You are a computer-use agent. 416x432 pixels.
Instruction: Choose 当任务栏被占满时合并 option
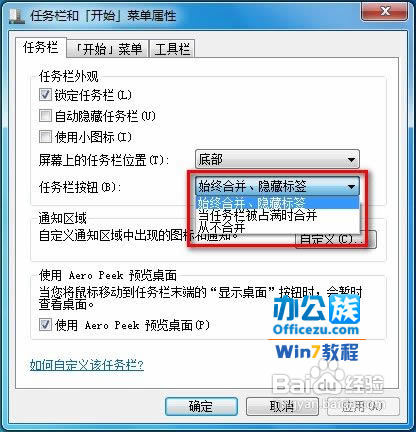277,215
